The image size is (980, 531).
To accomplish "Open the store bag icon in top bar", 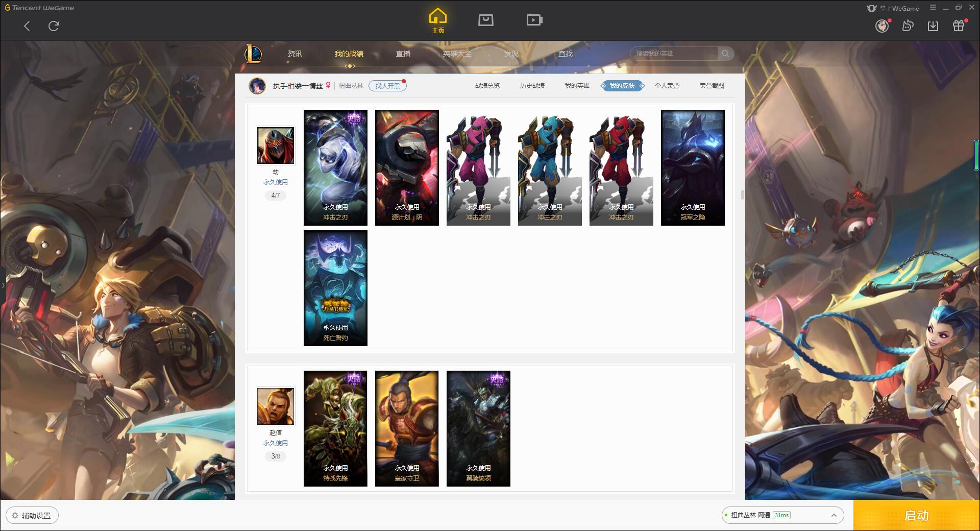I will pyautogui.click(x=485, y=20).
